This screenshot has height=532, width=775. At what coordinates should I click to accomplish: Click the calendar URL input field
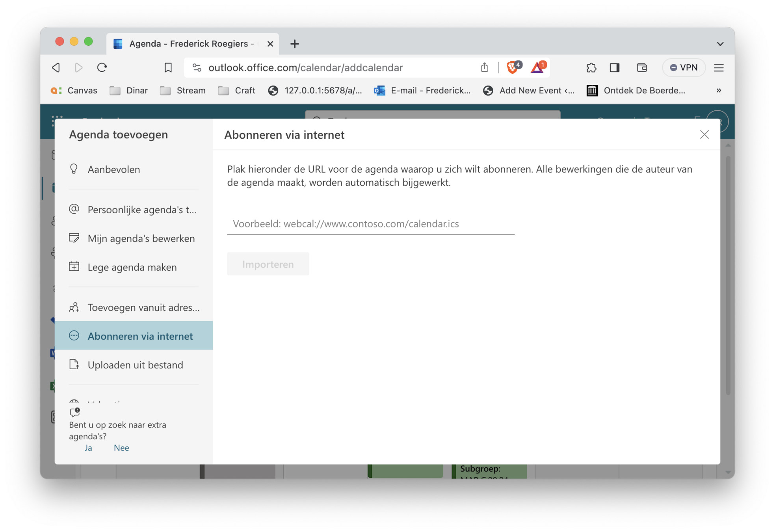tap(370, 224)
